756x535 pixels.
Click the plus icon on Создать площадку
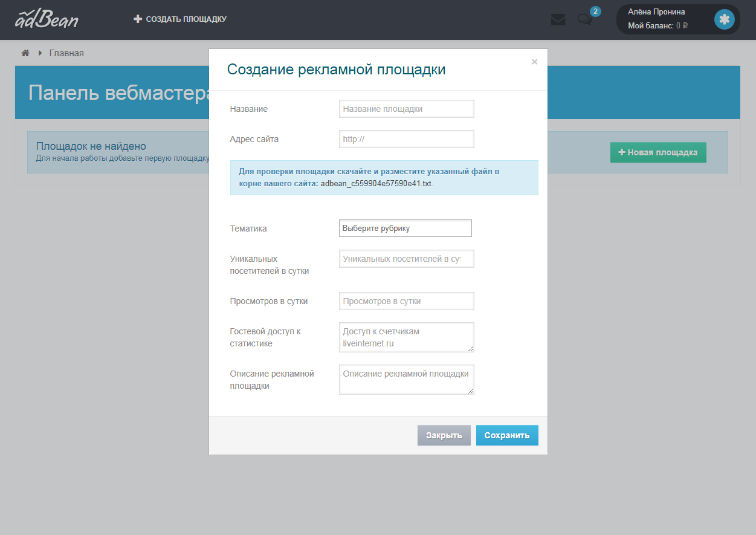137,19
